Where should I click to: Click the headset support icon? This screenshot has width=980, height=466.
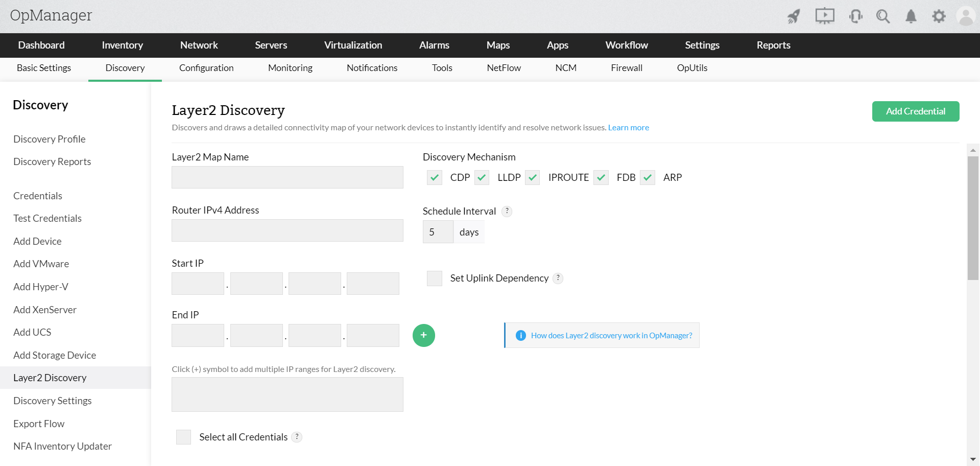[x=856, y=16]
